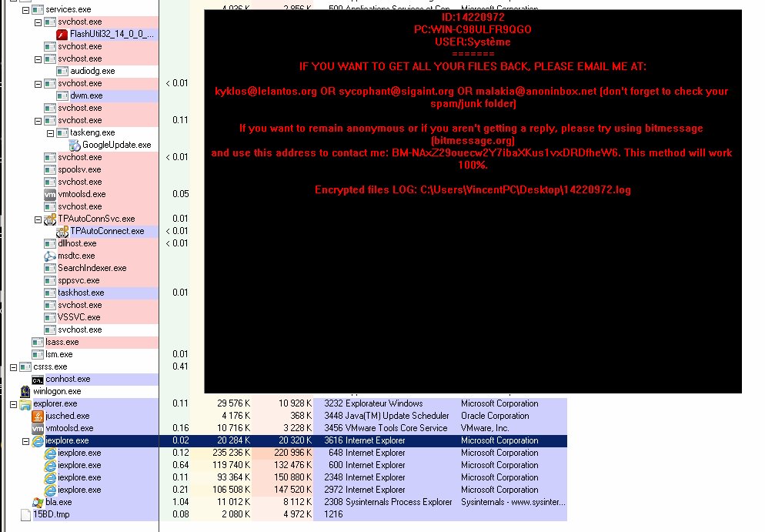Viewport: 765px width, 532px height.
Task: Collapse the taskeng.exe node
Action: coord(50,133)
